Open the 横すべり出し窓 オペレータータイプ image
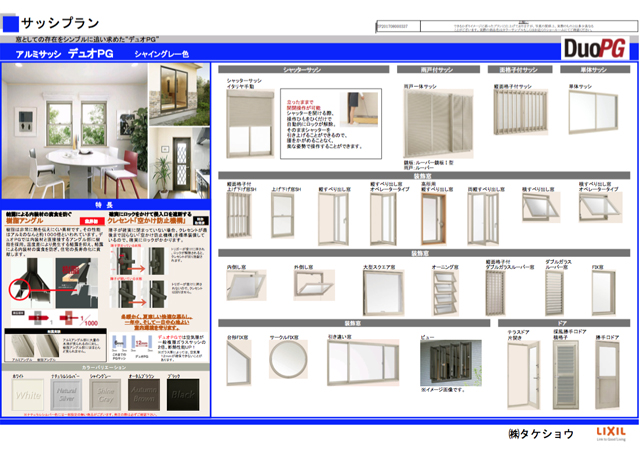The width and height of the screenshot is (640, 466). point(601,207)
